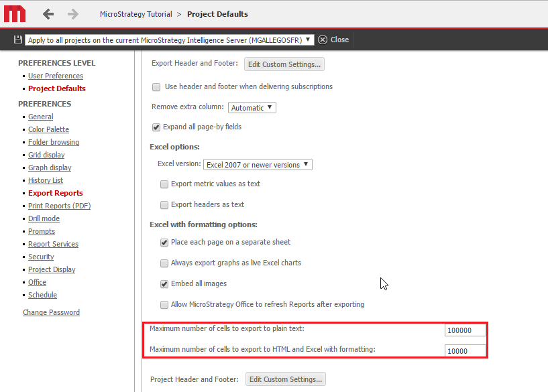548x392 pixels.
Task: Open the Change Password link
Action: 51,312
